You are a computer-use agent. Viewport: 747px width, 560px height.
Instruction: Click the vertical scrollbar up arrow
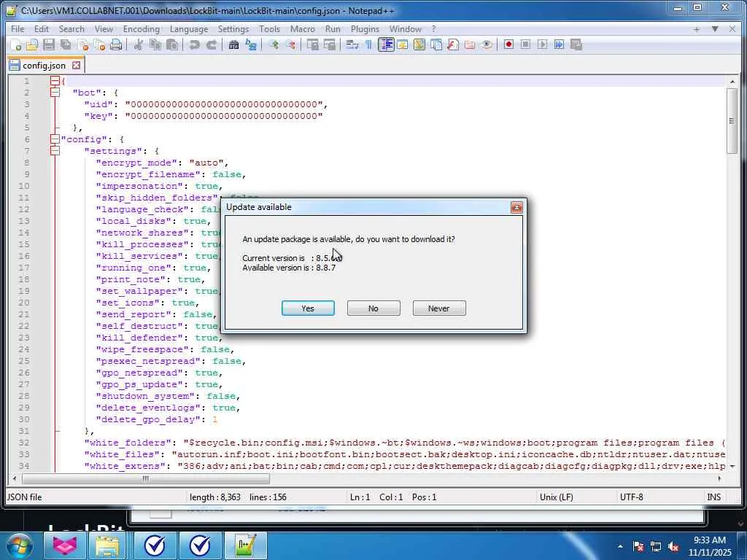tap(732, 82)
